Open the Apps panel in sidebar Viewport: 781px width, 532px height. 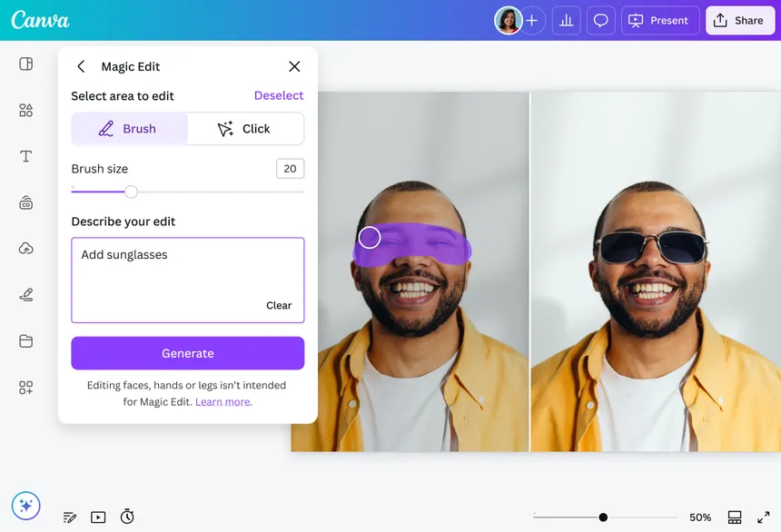25,387
